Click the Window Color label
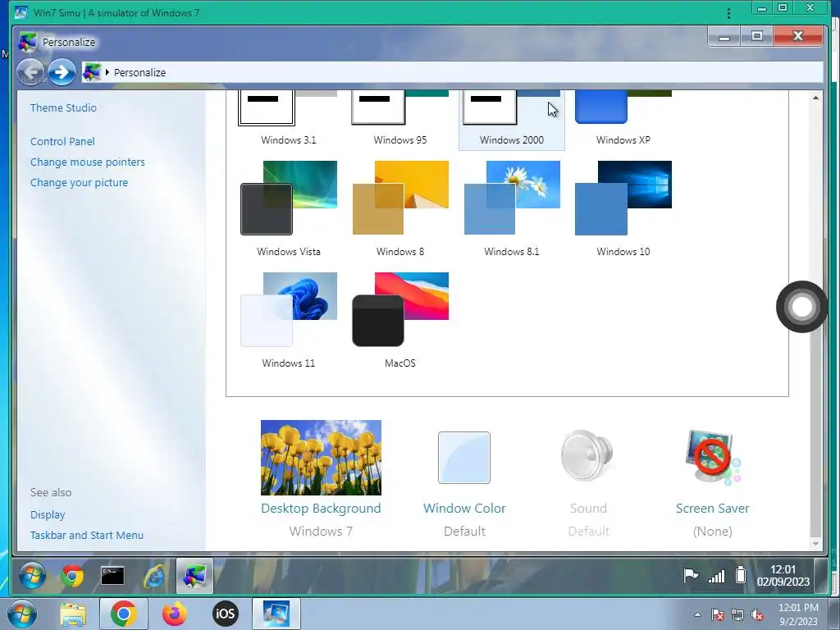The image size is (840, 630). (464, 509)
